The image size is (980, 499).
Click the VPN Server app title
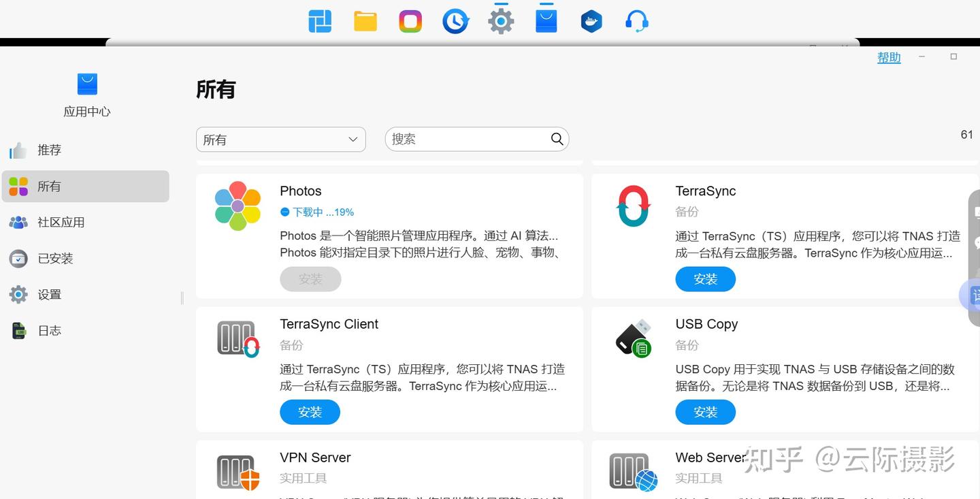pos(315,457)
